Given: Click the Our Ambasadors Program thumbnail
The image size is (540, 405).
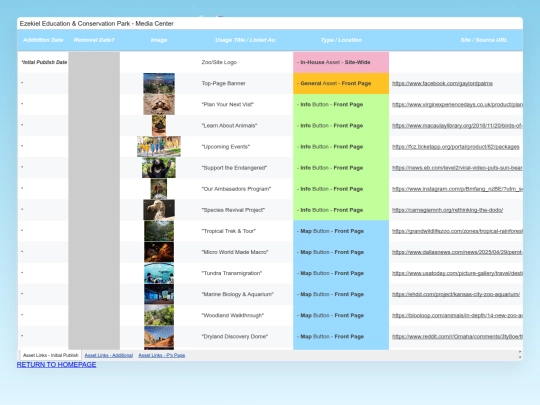Looking at the screenshot, I should [159, 189].
